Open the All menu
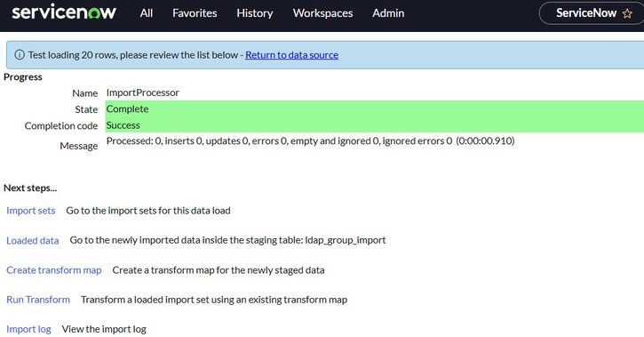Viewport: 644px width, 337px height. (x=147, y=13)
